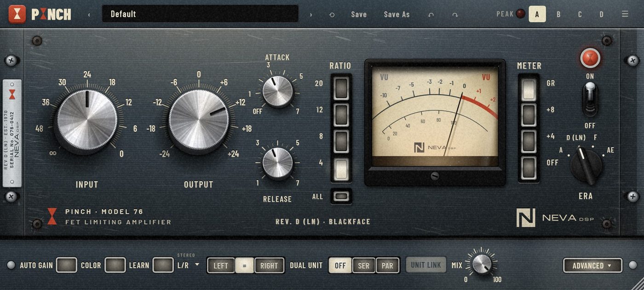Reload the preset with the circular arrow
This screenshot has width=644, height=290.
[332, 15]
